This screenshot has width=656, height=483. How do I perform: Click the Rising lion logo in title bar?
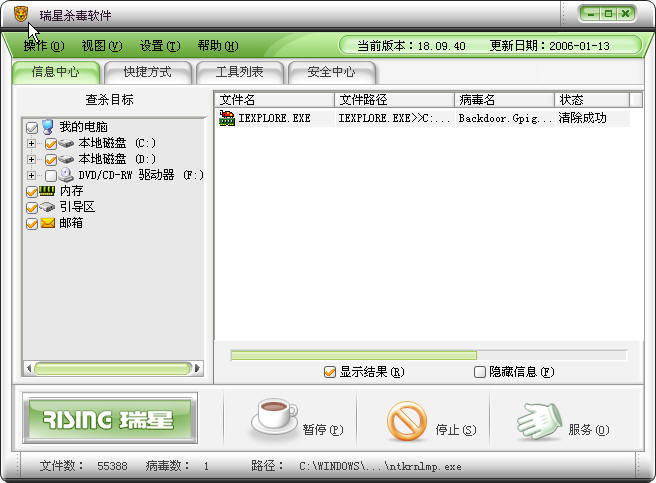pos(20,14)
